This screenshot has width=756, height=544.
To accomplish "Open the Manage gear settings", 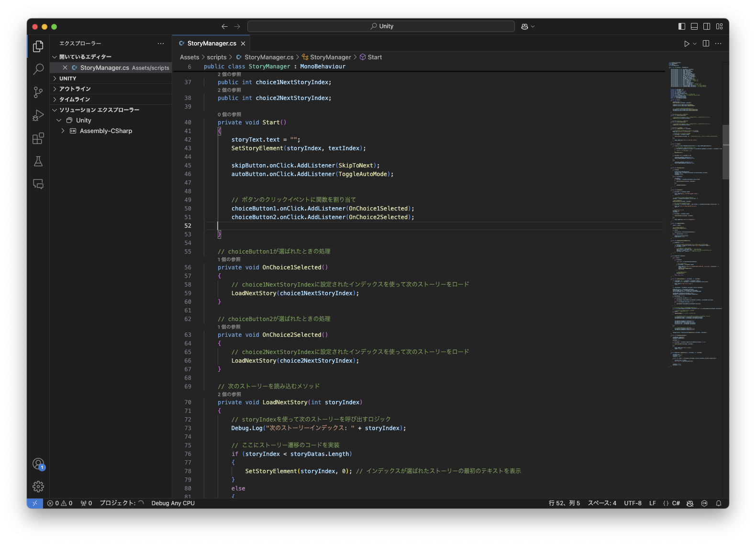I will 38,487.
